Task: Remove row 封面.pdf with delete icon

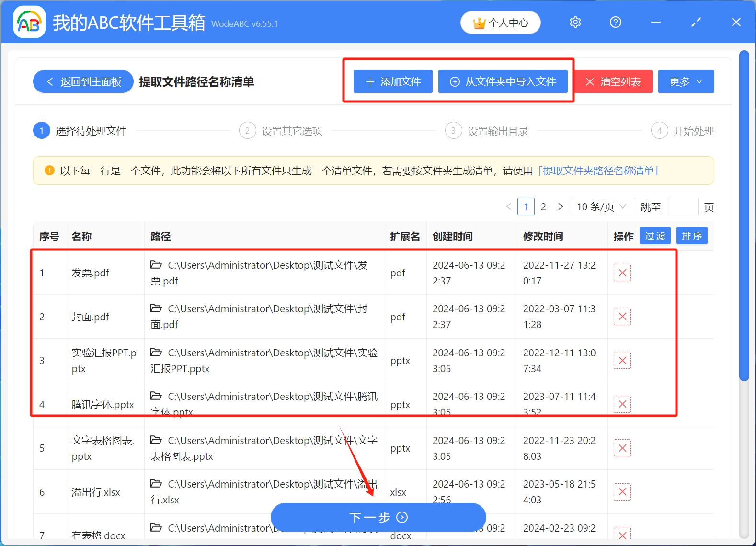Action: pyautogui.click(x=622, y=317)
